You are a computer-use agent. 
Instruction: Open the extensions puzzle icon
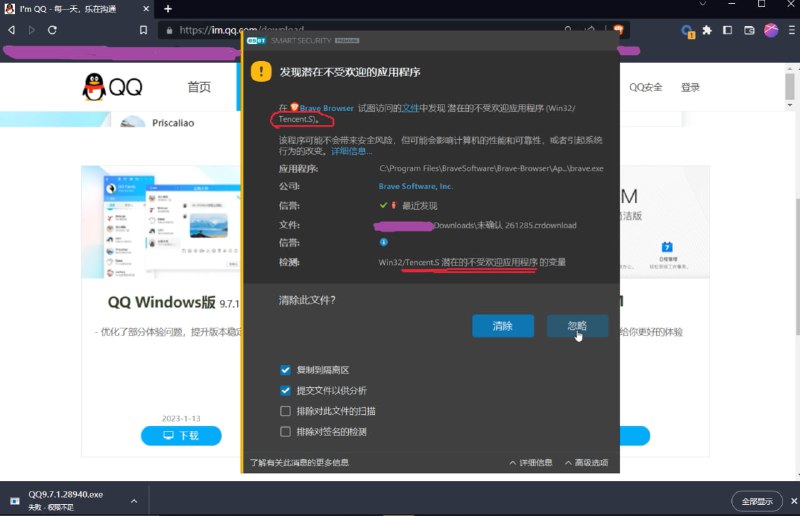click(x=707, y=30)
